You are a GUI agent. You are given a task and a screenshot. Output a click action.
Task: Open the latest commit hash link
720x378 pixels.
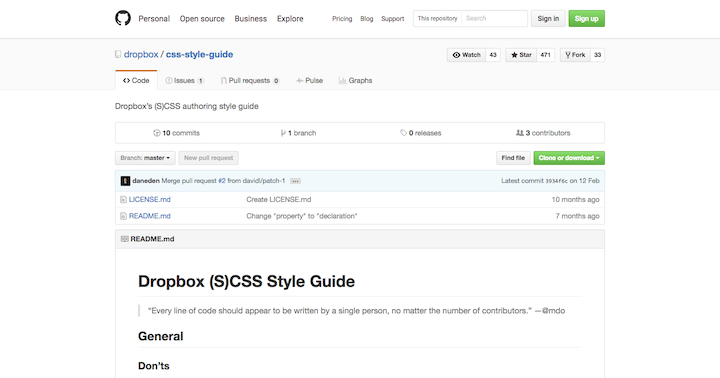(557, 181)
